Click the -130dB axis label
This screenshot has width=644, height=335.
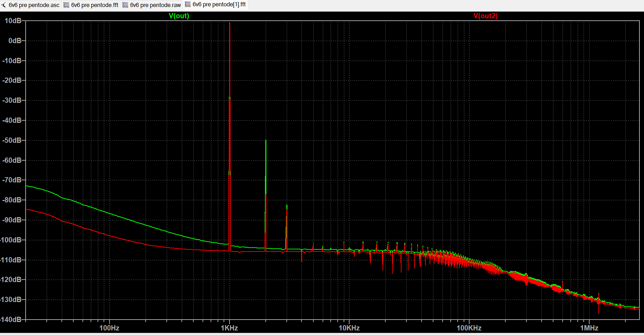click(11, 300)
